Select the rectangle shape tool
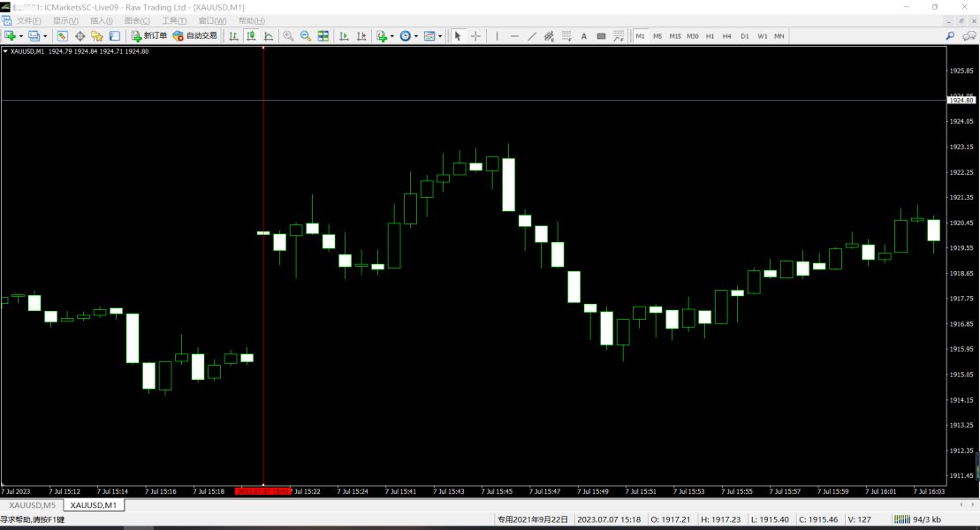The height and width of the screenshot is (530, 980). click(601, 36)
